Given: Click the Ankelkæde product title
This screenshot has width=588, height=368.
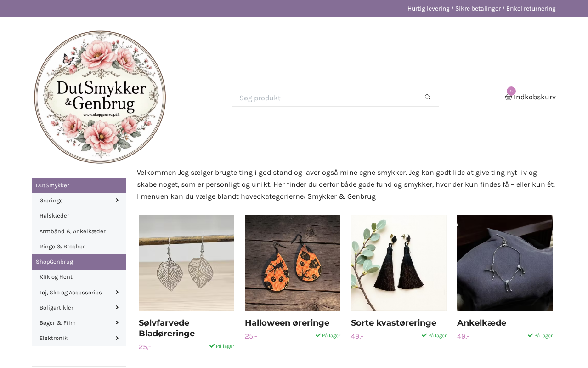Looking at the screenshot, I should [x=481, y=323].
